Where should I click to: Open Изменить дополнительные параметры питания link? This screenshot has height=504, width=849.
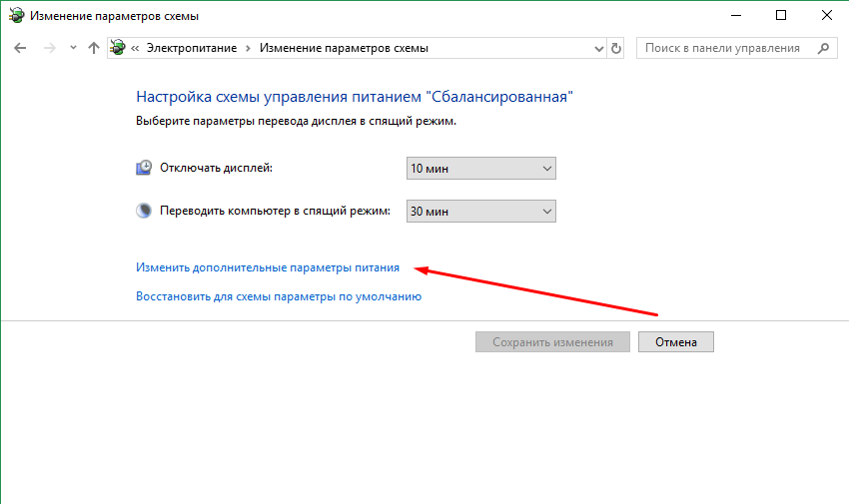tap(268, 267)
